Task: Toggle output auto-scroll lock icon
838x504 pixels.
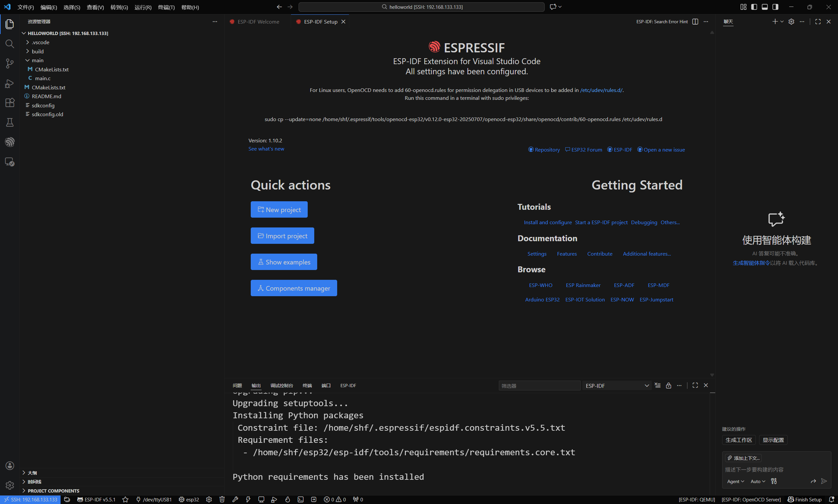Action: 668,386
